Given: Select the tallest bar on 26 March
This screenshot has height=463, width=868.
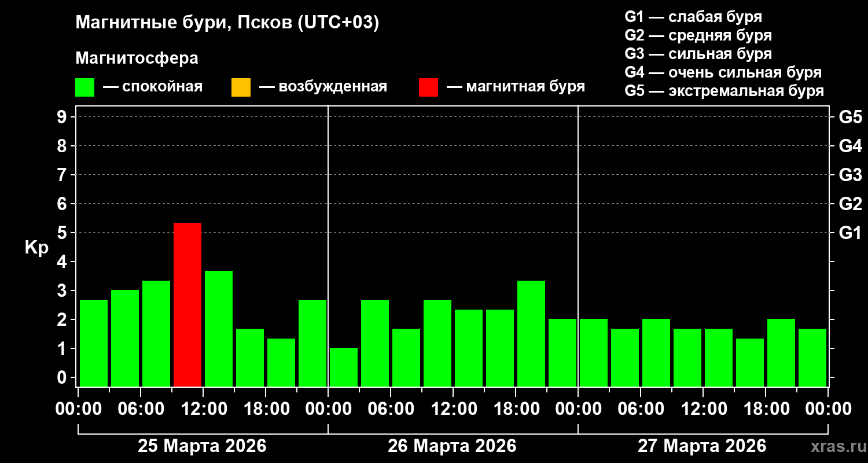Looking at the screenshot, I should pos(531,333).
